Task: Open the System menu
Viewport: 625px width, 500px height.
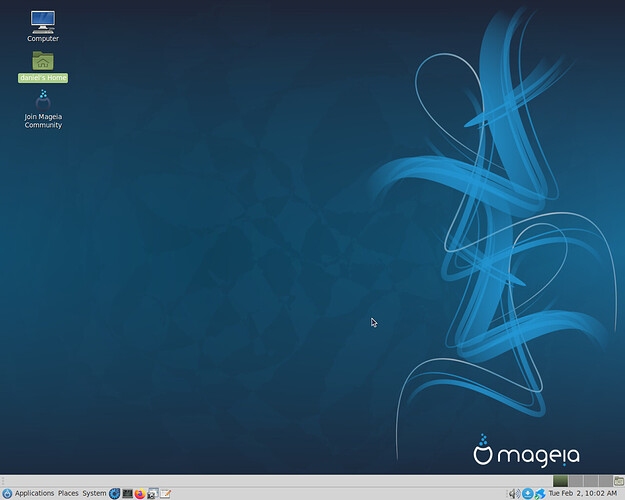Action: (94, 493)
